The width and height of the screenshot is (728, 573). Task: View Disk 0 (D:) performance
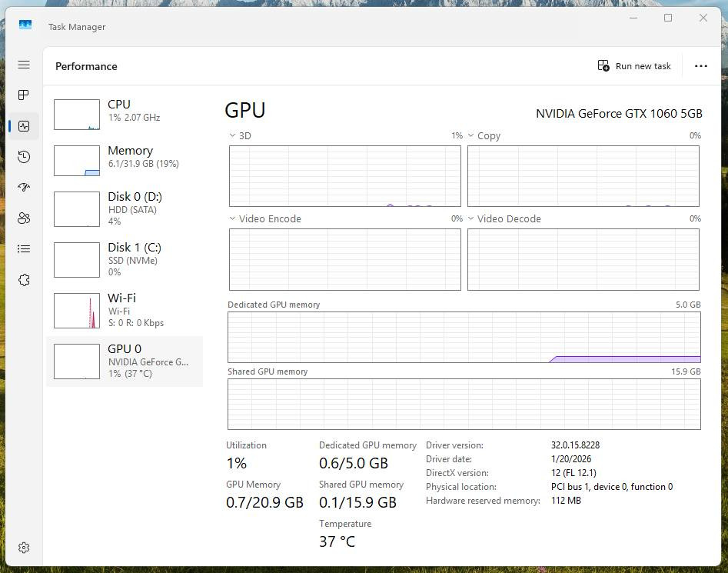point(125,208)
